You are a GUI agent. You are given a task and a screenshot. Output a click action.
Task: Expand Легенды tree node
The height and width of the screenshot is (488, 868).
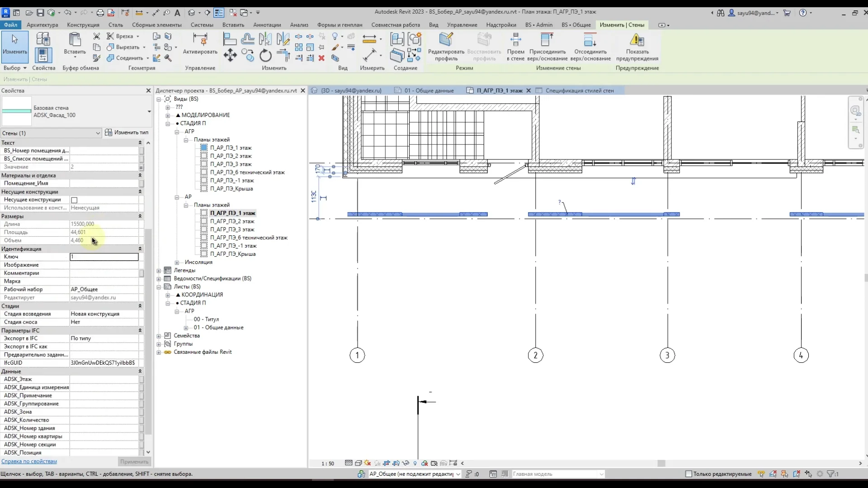pos(159,271)
